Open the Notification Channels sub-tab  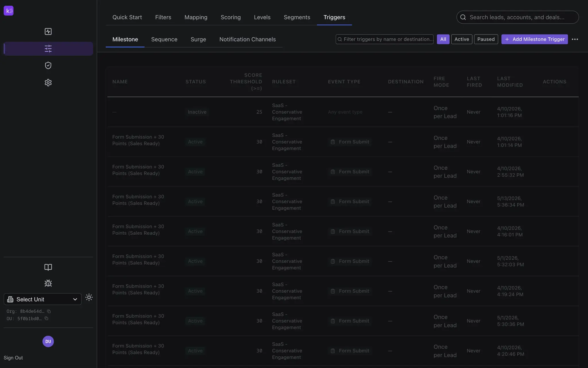(247, 39)
